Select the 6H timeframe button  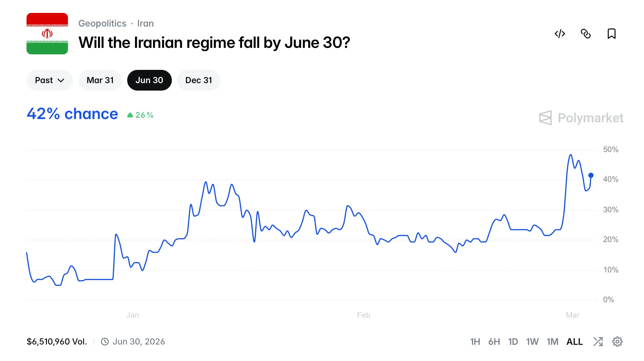[494, 341]
